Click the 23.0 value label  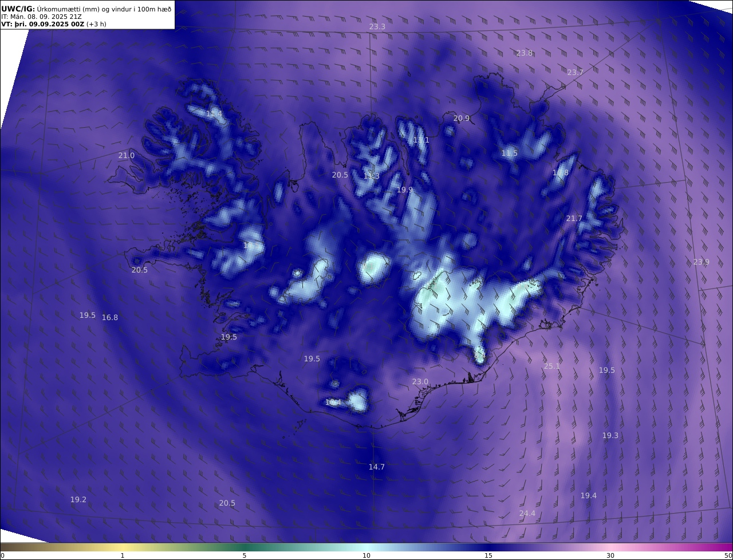[x=420, y=381]
